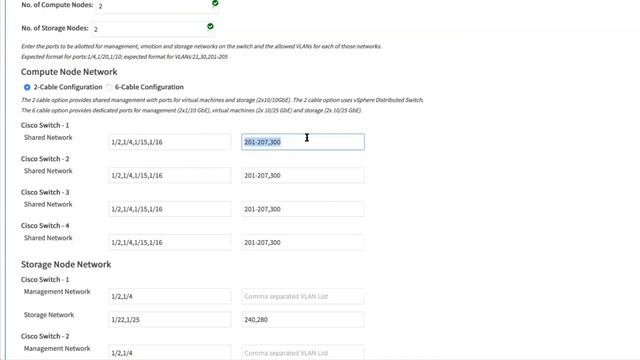The height and width of the screenshot is (360, 640).
Task: Click the green checkmark beside Compute Nodes
Action: (x=215, y=3)
